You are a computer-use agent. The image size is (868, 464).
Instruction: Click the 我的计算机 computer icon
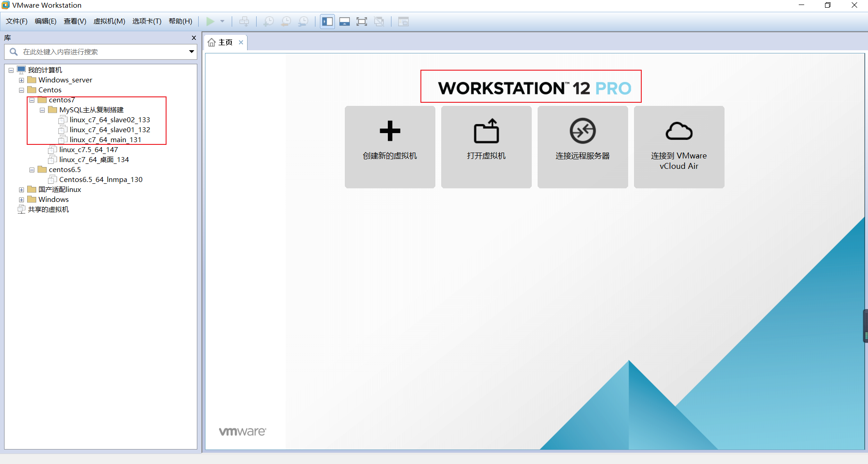pos(21,70)
